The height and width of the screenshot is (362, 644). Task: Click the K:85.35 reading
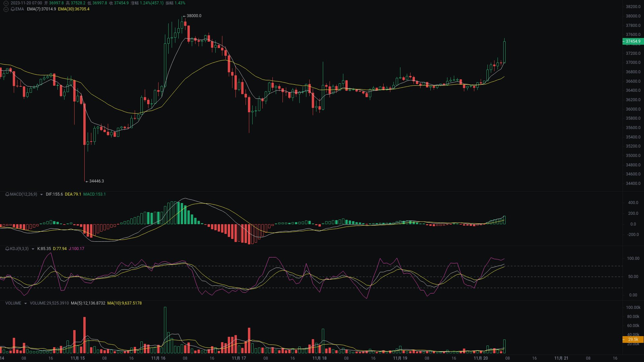tap(44, 249)
